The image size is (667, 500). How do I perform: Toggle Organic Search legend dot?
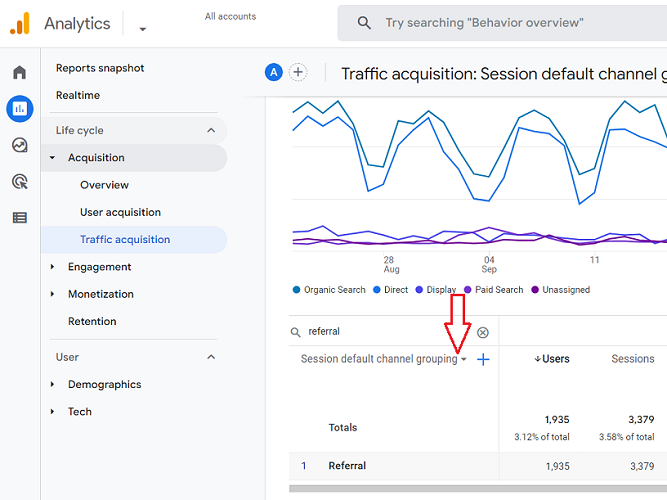(x=296, y=290)
